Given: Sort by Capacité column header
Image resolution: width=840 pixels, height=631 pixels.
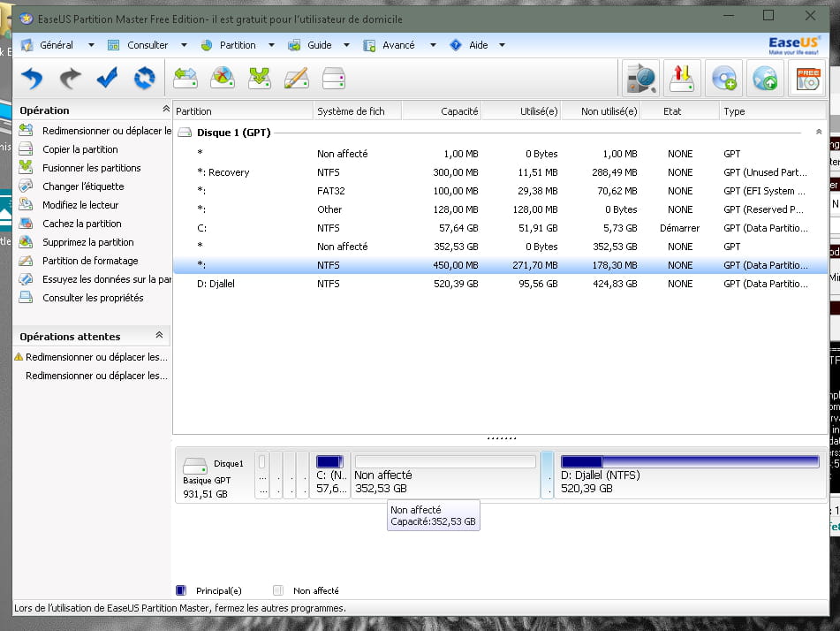Looking at the screenshot, I should 441,111.
